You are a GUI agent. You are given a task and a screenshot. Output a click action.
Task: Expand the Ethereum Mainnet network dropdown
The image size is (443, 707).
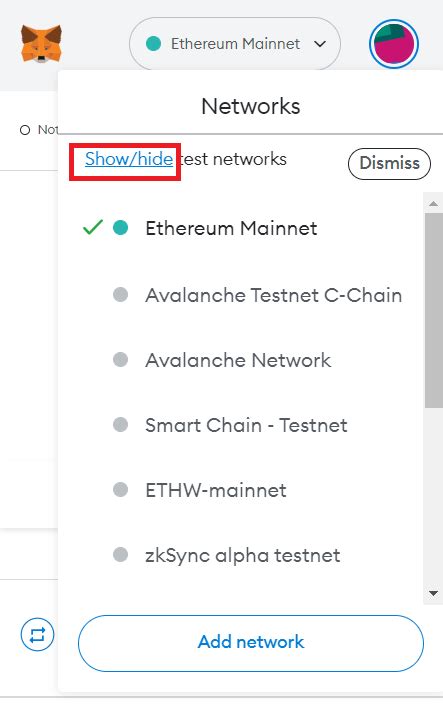(x=235, y=44)
